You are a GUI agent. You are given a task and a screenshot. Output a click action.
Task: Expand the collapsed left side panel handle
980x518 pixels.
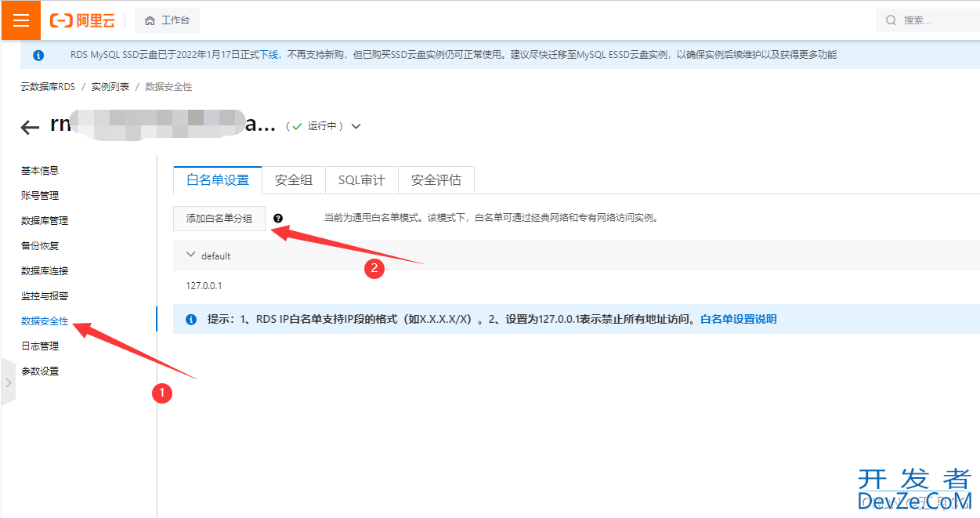pyautogui.click(x=8, y=383)
